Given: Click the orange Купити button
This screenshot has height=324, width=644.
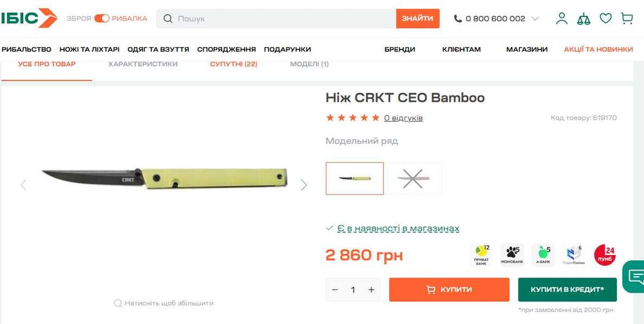Looking at the screenshot, I should coord(450,289).
